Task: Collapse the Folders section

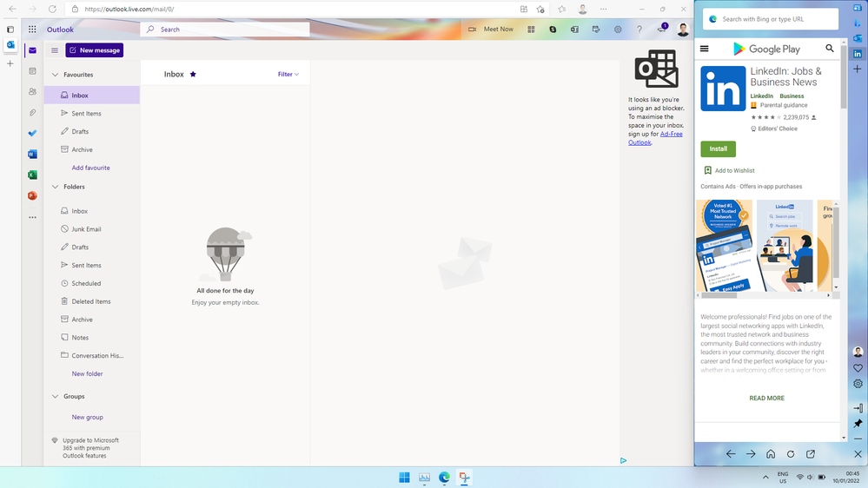Action: click(x=56, y=187)
